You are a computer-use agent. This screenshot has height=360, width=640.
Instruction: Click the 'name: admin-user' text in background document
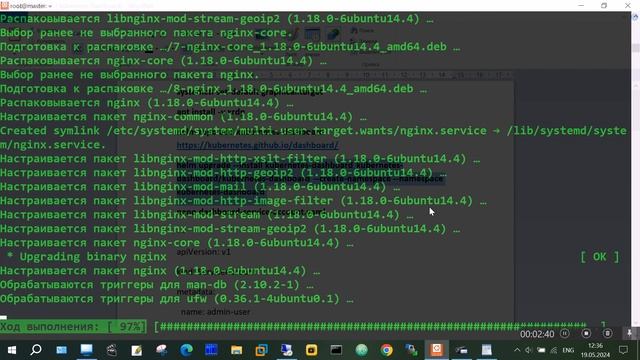coord(216,312)
